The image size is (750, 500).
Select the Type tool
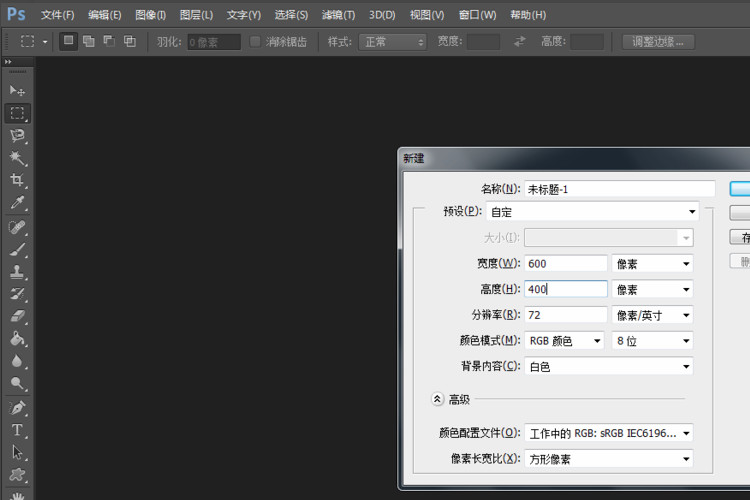17,430
